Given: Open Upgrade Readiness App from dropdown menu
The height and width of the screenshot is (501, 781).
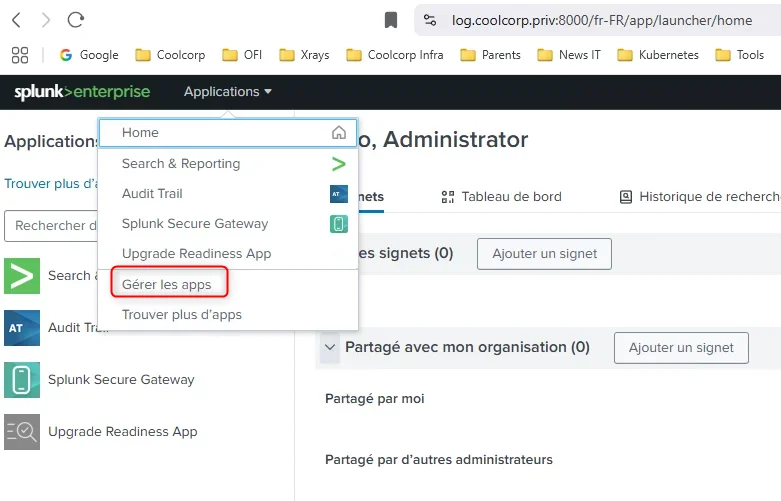Looking at the screenshot, I should click(x=196, y=253).
